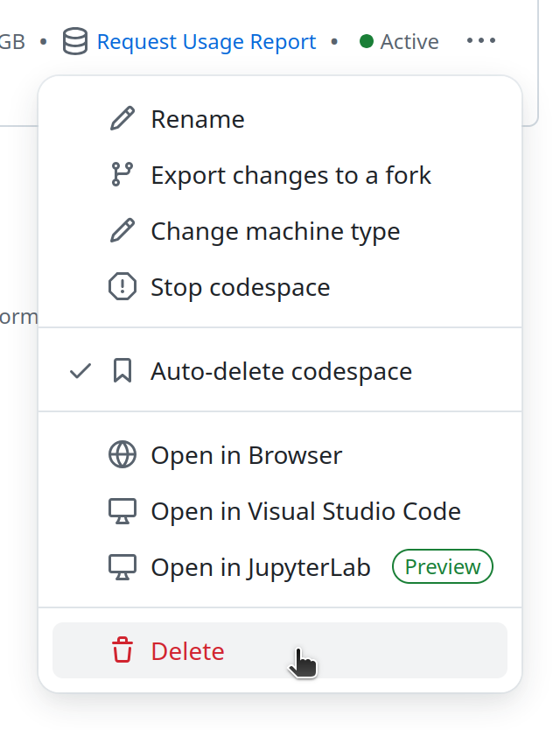The image size is (560, 730).
Task: Open the Request Usage Report link
Action: [206, 41]
